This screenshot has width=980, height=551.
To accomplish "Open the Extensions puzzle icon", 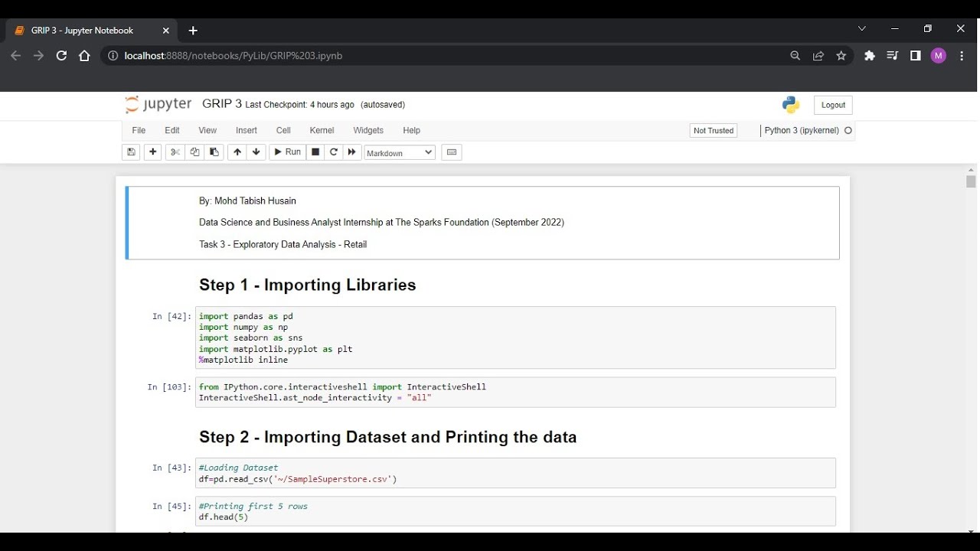I will [870, 56].
